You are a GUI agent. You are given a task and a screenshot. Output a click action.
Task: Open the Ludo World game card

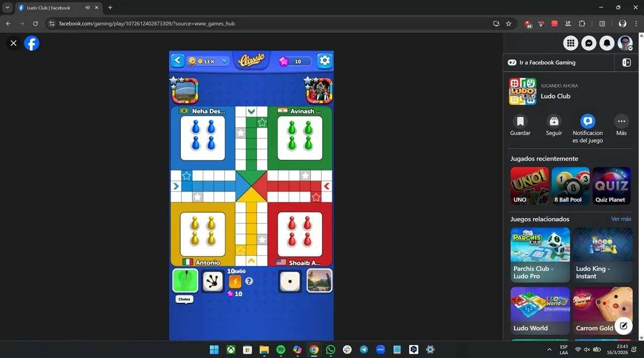pyautogui.click(x=540, y=311)
